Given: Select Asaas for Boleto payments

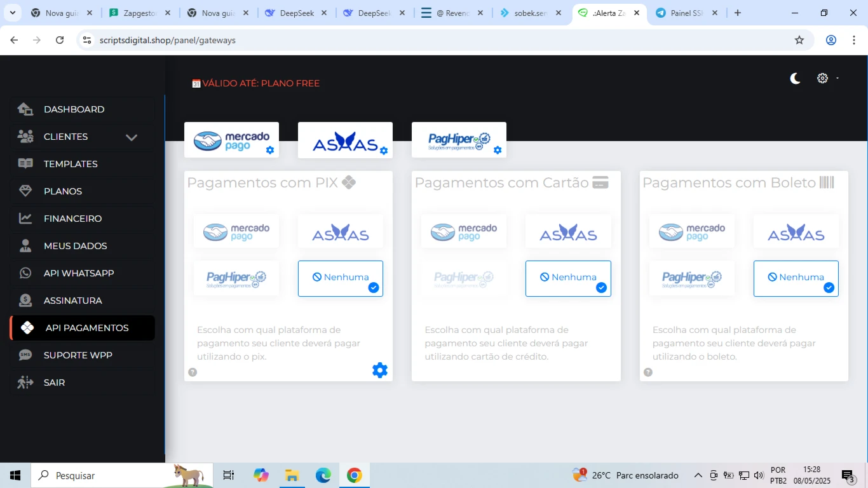Looking at the screenshot, I should pos(796,231).
